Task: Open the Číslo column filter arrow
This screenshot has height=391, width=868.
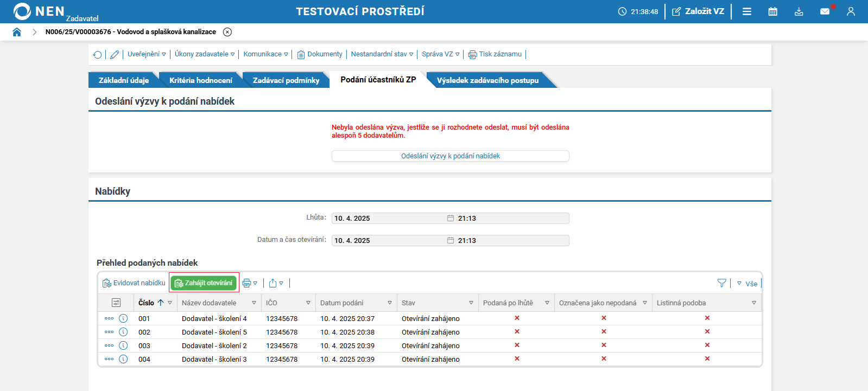Action: point(170,303)
